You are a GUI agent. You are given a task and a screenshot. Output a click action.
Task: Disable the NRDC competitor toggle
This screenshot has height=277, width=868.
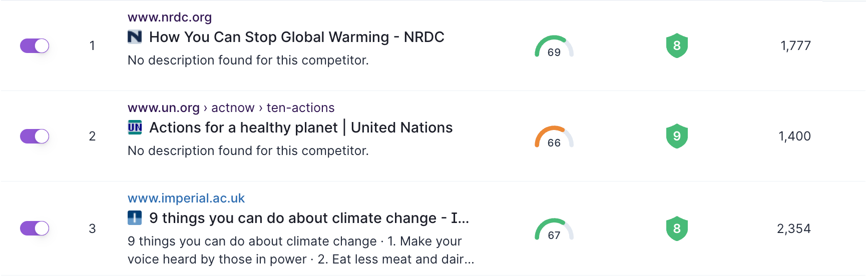click(x=35, y=46)
